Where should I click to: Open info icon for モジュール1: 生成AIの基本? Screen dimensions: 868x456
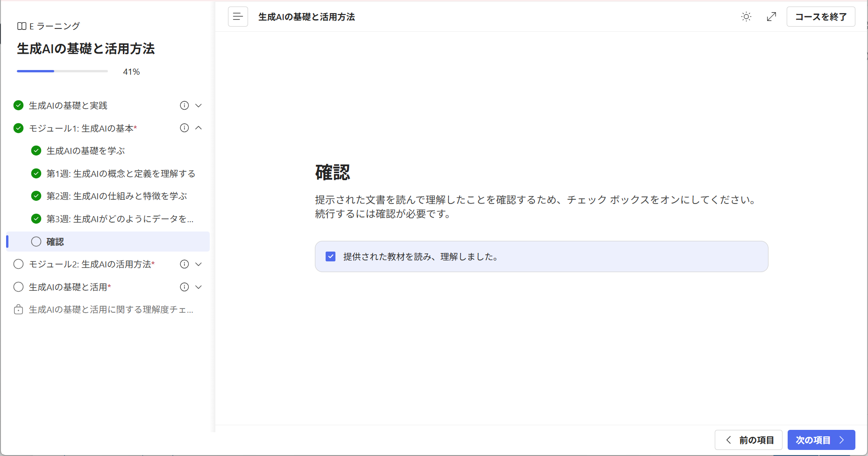[185, 128]
